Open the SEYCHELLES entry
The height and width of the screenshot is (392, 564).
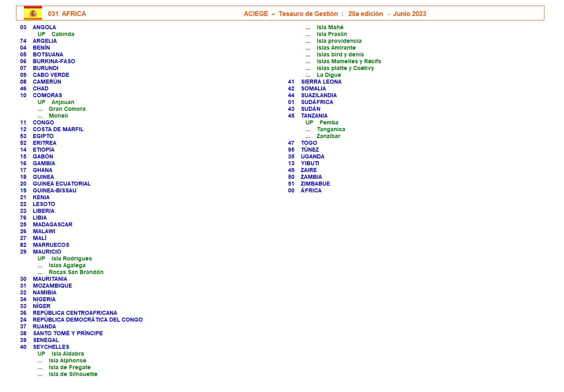point(51,347)
